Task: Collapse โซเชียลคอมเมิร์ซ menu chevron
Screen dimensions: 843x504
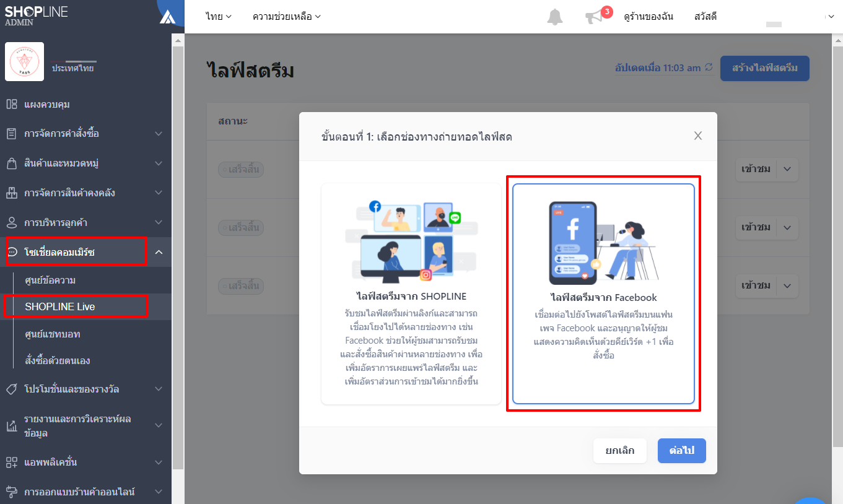Action: pos(159,252)
